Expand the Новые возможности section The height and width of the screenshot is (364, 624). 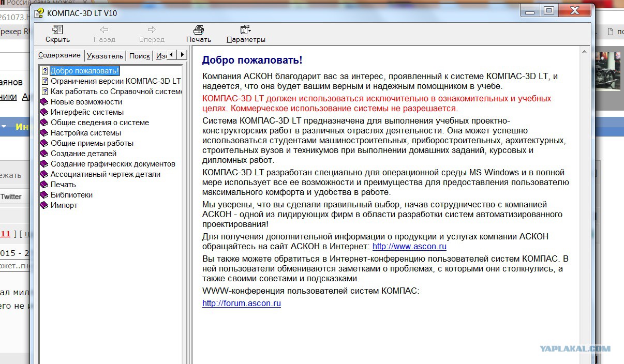(86, 102)
